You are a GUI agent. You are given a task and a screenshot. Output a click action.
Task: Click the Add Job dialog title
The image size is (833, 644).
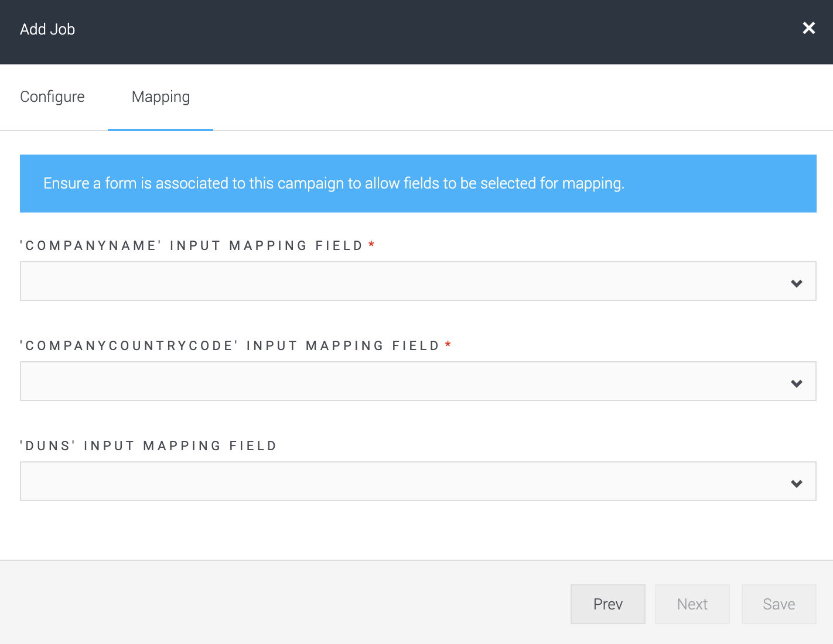(x=47, y=29)
